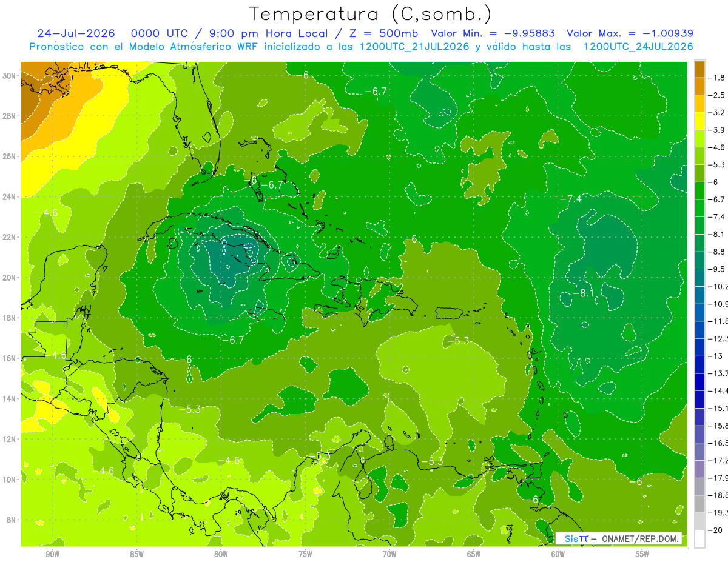The height and width of the screenshot is (562, 728).
Task: Click latitude axis label "28N"
Action: 10,116
